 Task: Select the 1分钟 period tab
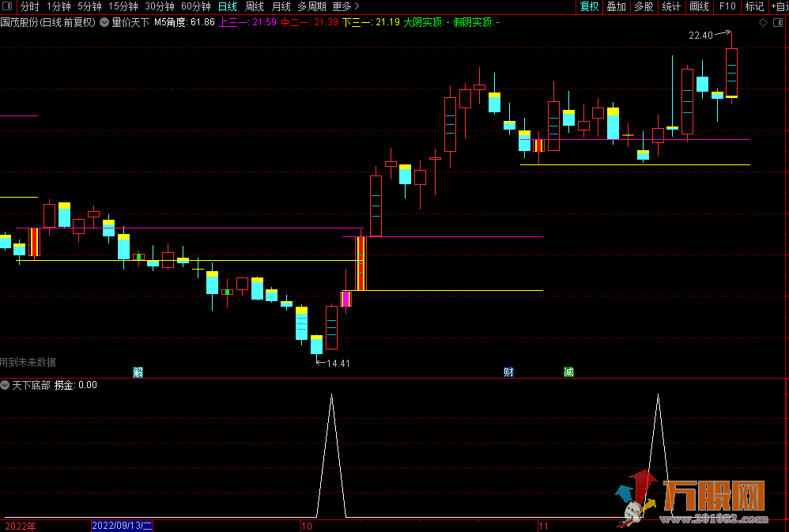[x=59, y=6]
